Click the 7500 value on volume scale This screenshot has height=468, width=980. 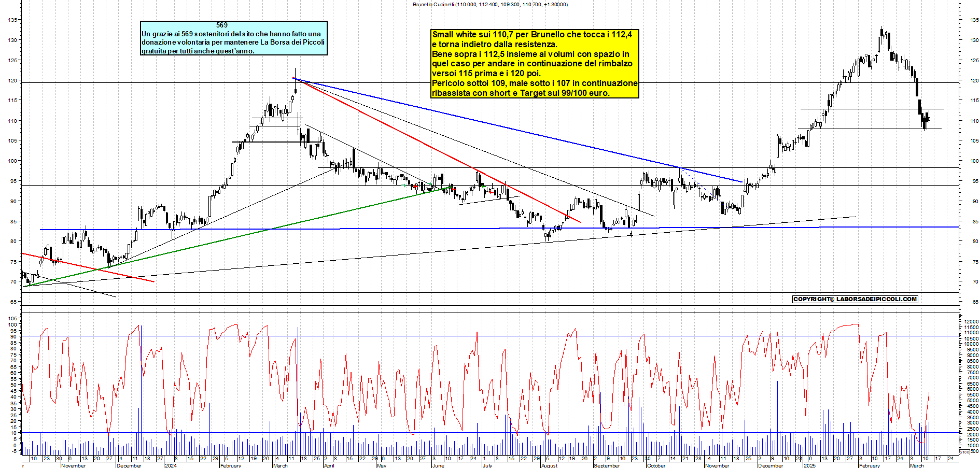click(x=972, y=372)
